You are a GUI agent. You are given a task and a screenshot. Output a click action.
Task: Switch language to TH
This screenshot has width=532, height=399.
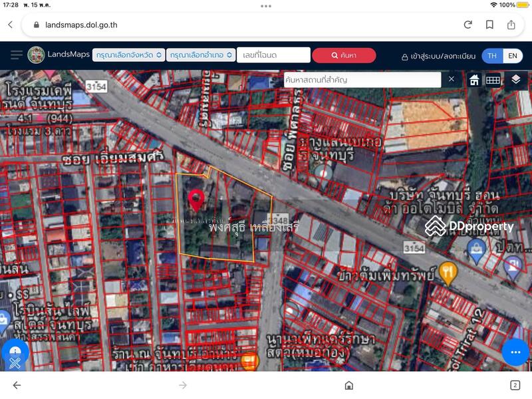[492, 56]
